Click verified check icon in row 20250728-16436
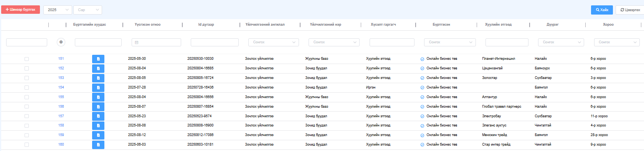 click(x=422, y=88)
